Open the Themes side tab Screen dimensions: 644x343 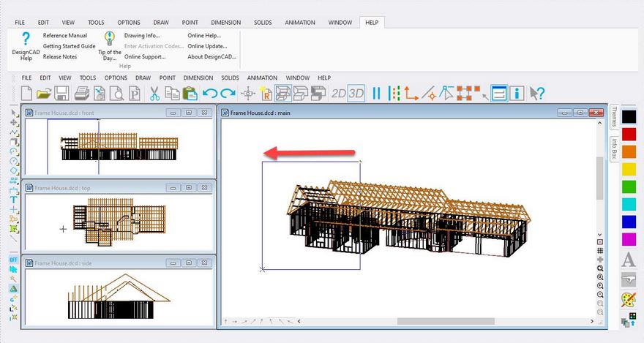614,117
